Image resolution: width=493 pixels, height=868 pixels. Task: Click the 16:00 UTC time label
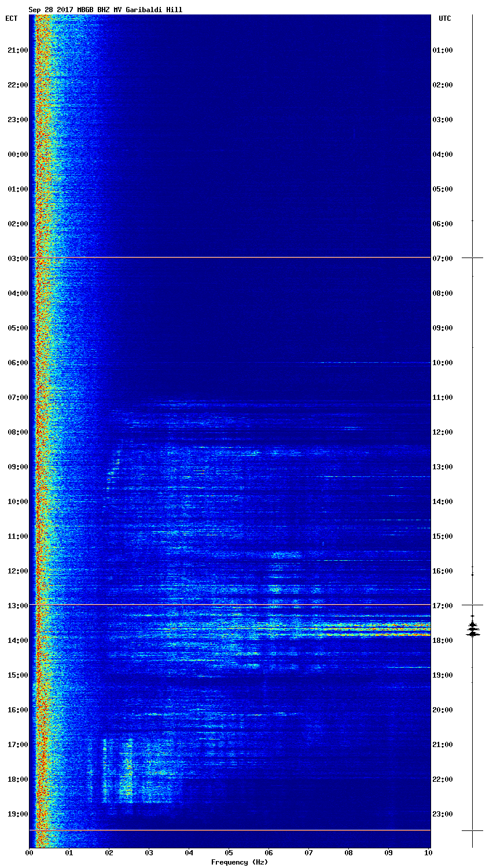coord(443,571)
